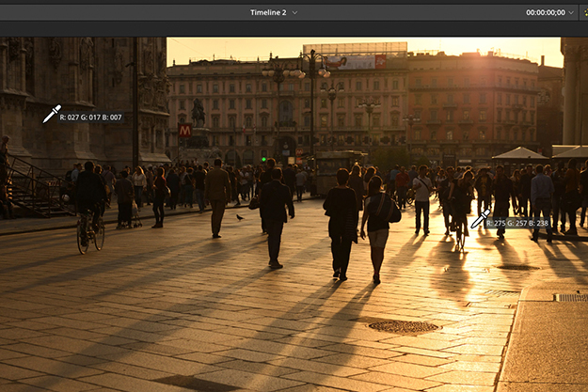
Task: Click the rooftop billboard on the building
Action: coord(354,61)
